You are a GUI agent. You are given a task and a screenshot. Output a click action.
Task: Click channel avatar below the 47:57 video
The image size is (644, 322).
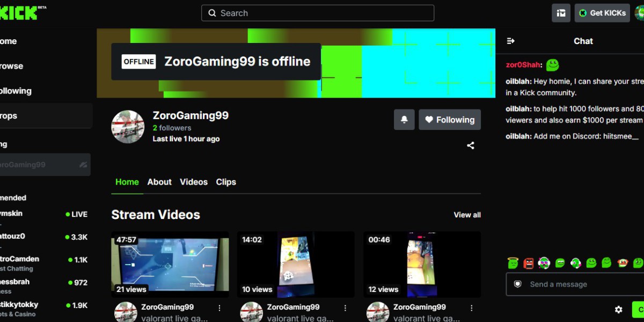pyautogui.click(x=126, y=312)
